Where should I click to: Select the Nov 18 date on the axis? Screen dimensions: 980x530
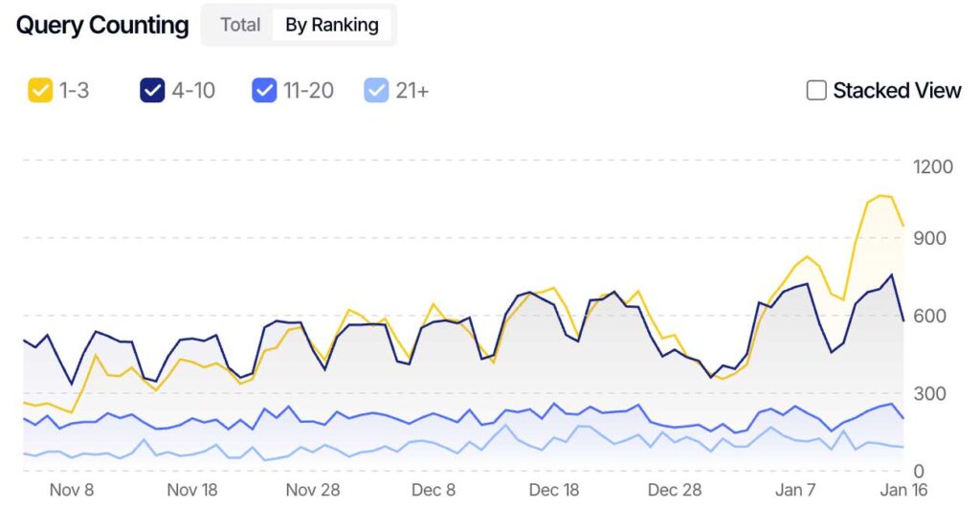[193, 490]
